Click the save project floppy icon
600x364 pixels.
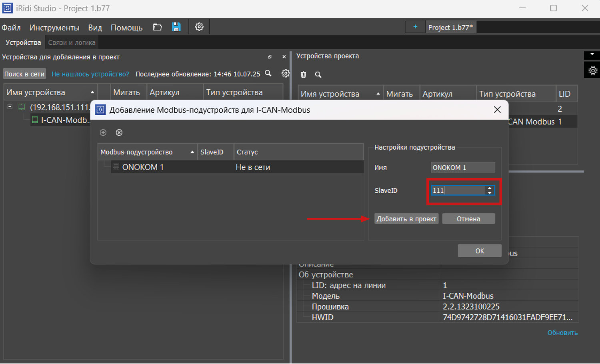[x=176, y=27]
